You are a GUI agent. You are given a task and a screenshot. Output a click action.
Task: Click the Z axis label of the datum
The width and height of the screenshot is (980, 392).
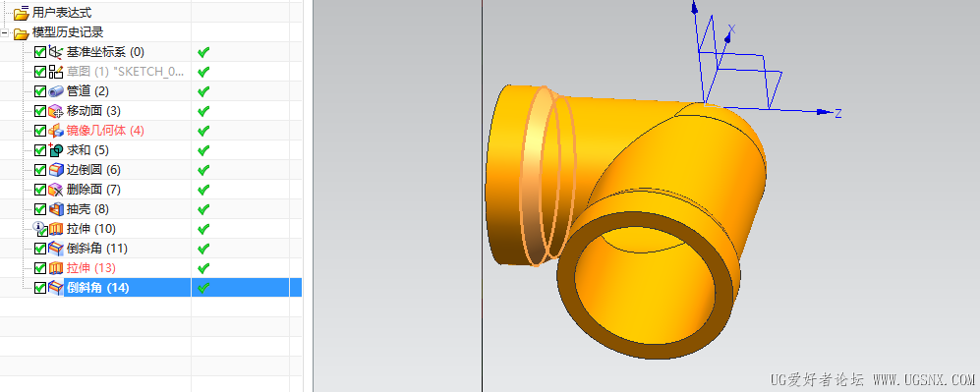(x=838, y=114)
